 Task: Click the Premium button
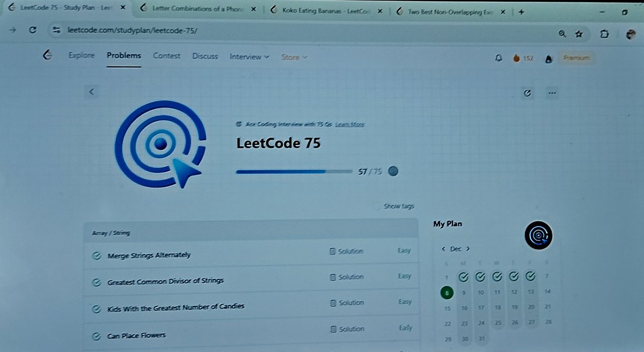click(577, 58)
